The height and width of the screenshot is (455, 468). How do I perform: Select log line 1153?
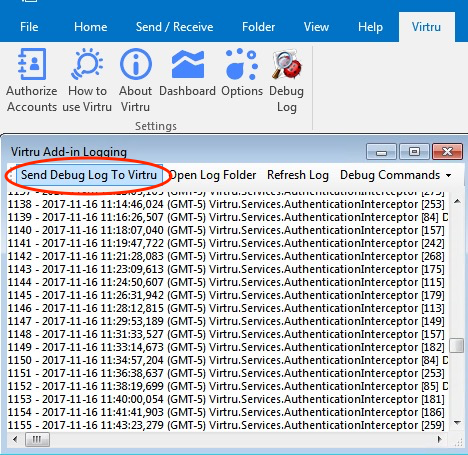pos(226,399)
